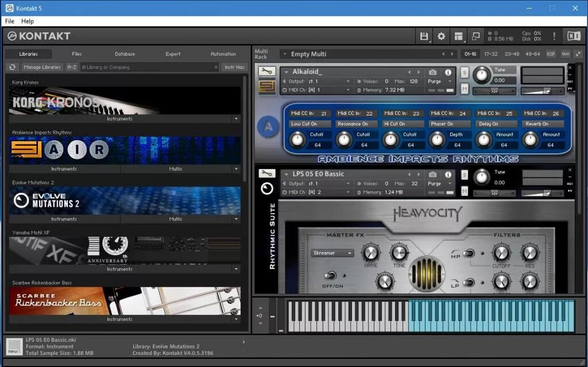
Task: Switch to Automation browser tab
Action: [223, 54]
